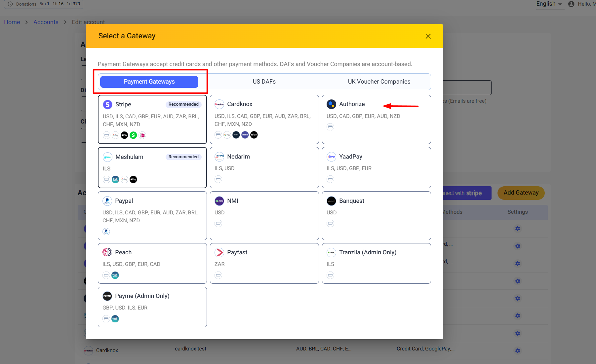Click the Peach logo icon

click(x=107, y=252)
